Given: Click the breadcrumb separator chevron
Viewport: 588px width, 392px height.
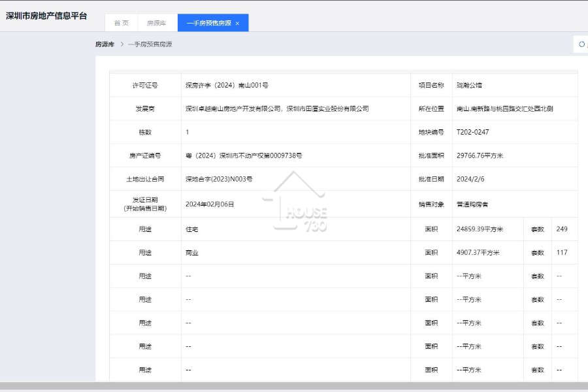Looking at the screenshot, I should 122,44.
